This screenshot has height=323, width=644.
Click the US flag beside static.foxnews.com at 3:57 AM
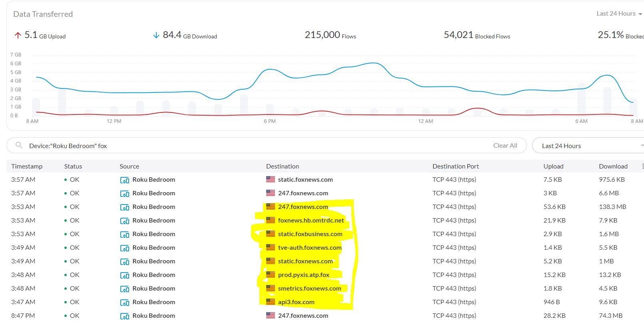271,179
